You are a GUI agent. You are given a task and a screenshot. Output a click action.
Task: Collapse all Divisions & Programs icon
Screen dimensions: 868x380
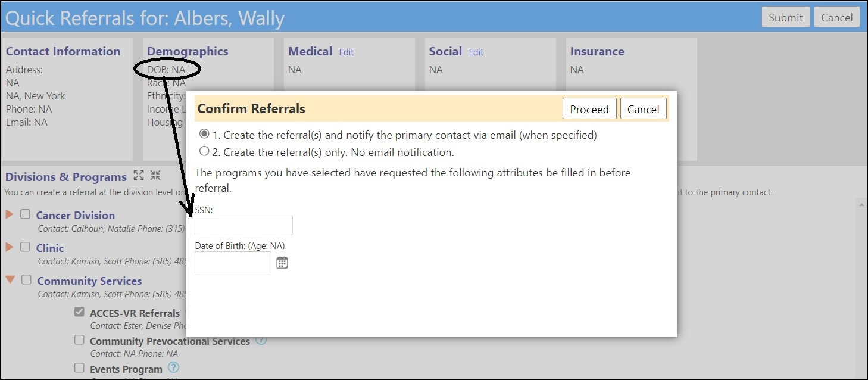point(155,175)
